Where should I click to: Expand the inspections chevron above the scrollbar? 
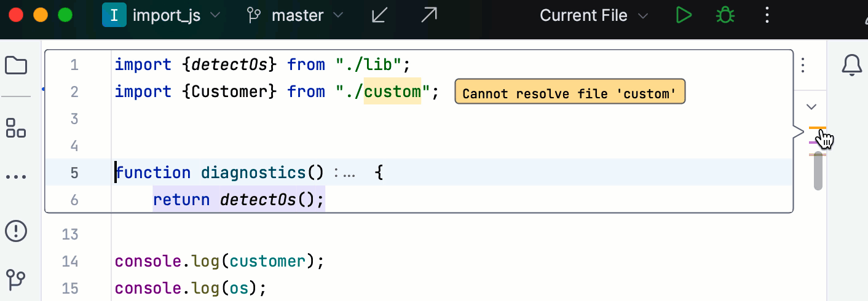[811, 107]
